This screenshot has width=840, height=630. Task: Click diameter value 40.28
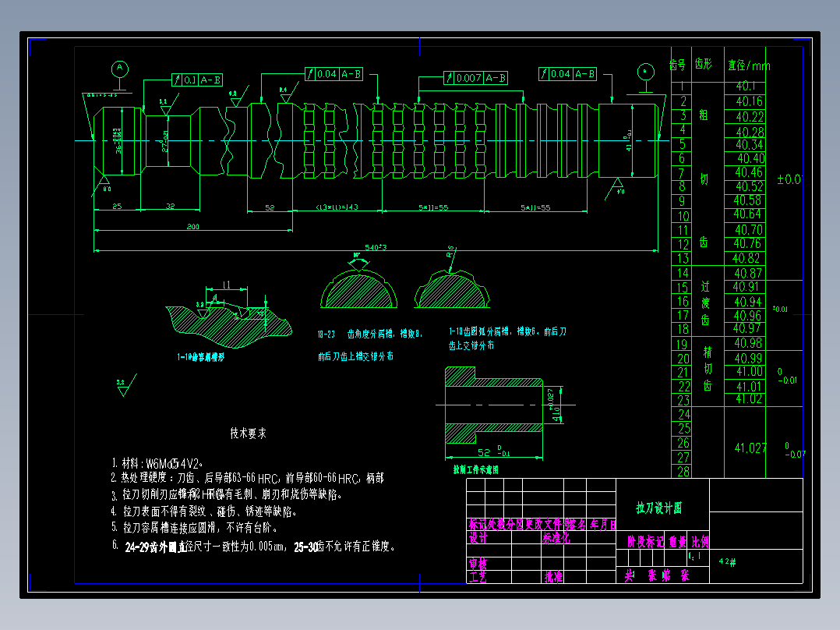750,131
